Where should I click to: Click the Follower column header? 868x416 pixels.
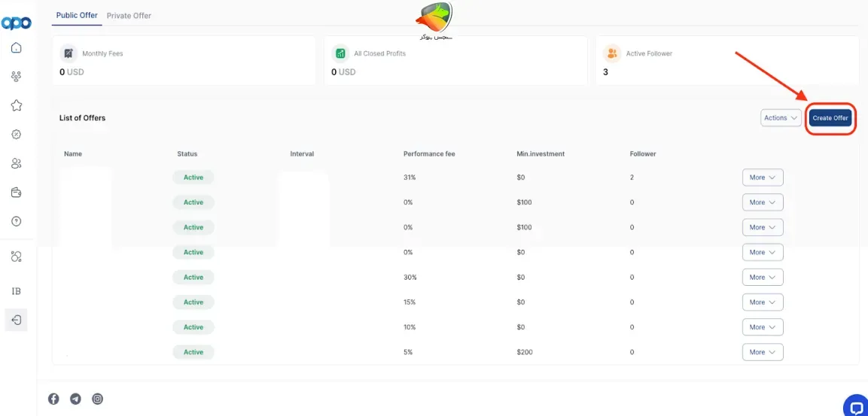(x=643, y=153)
